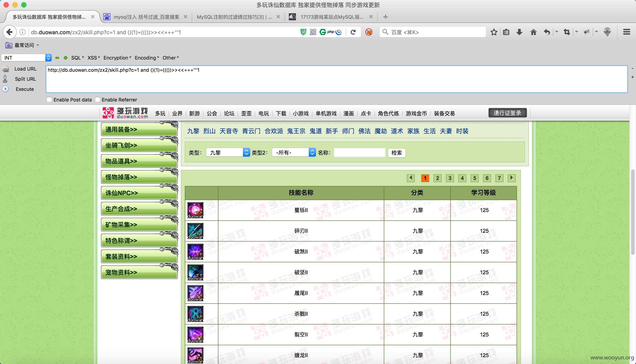Select the 时装 category link
This screenshot has height=364, width=636.
(x=462, y=131)
